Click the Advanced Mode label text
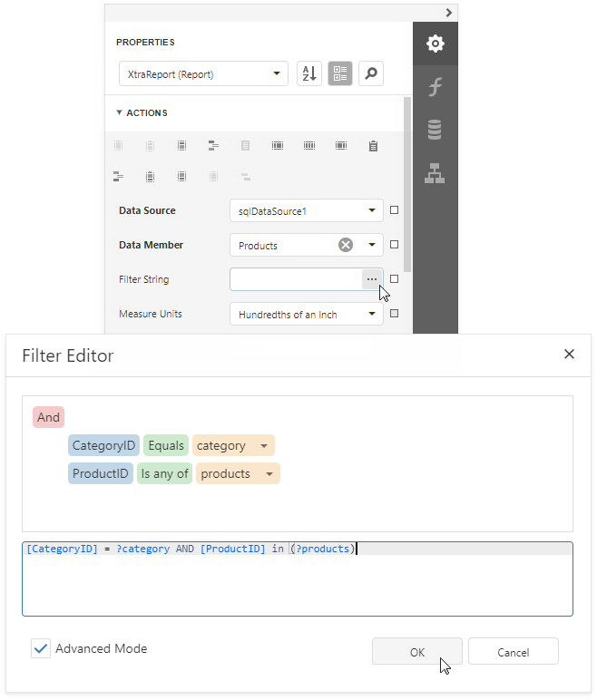This screenshot has width=597, height=700. [x=101, y=648]
